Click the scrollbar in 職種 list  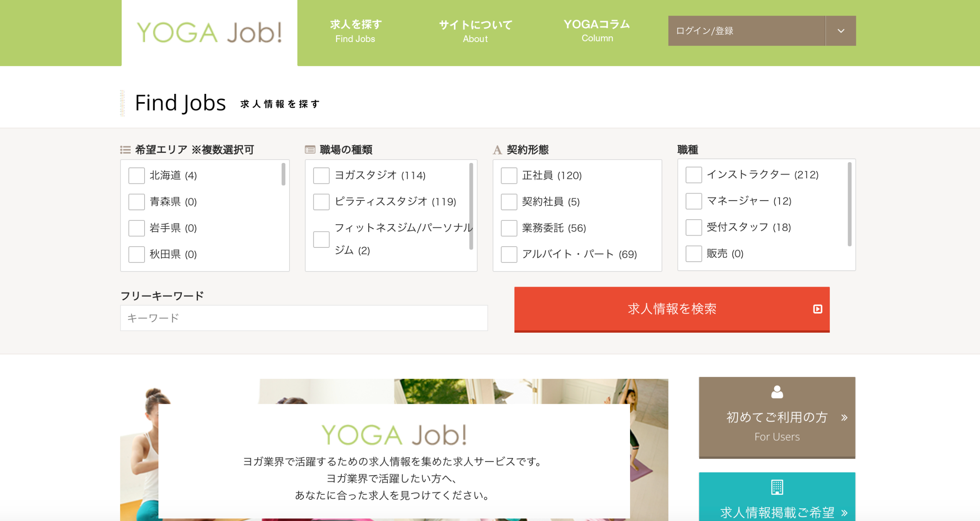tap(850, 204)
